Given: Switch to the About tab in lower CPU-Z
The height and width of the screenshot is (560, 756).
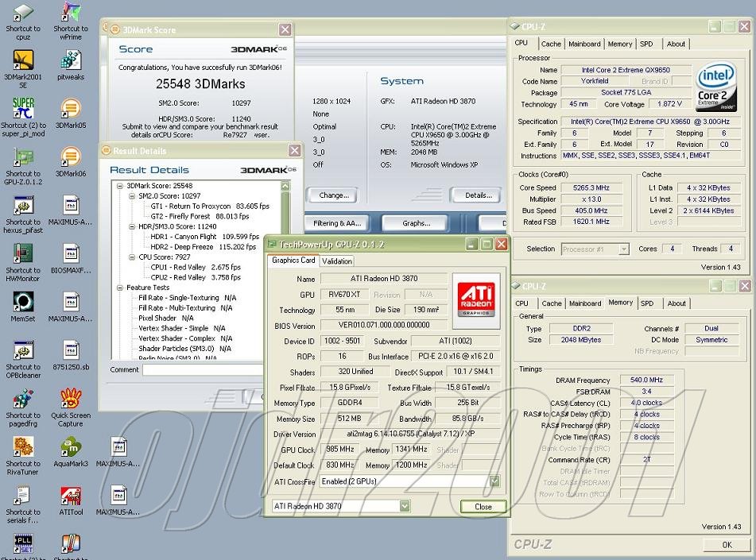Looking at the screenshot, I should tap(677, 303).
